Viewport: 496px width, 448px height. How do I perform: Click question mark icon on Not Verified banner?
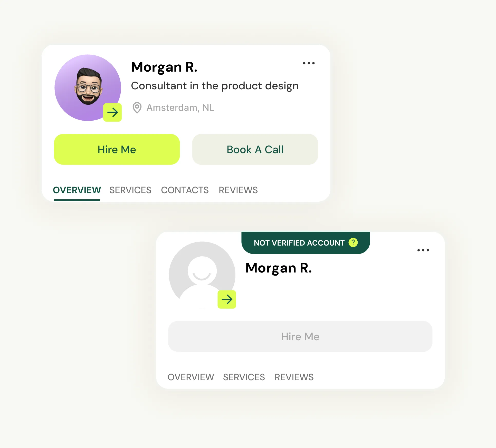[353, 242]
